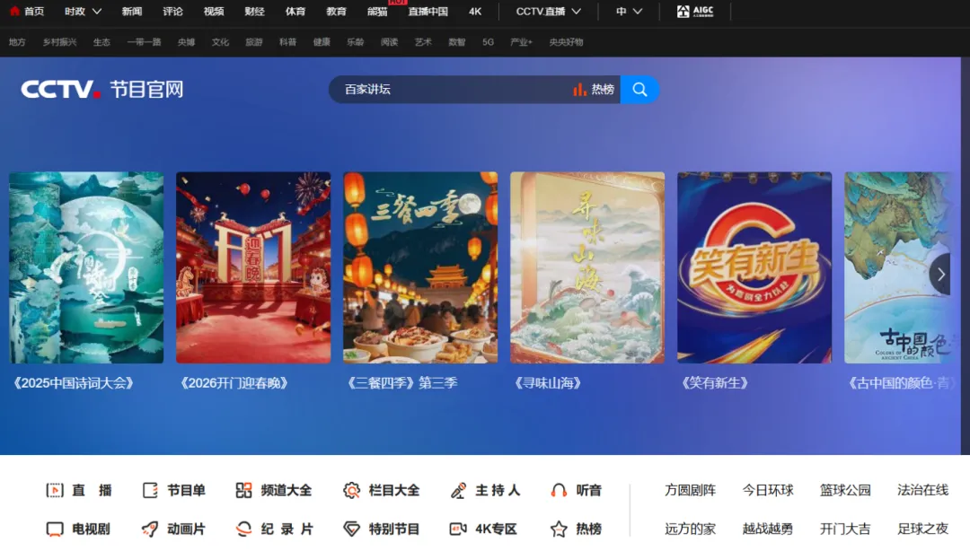The width and height of the screenshot is (970, 560).
Task: Open the 方圆剧阵 program link
Action: click(691, 490)
